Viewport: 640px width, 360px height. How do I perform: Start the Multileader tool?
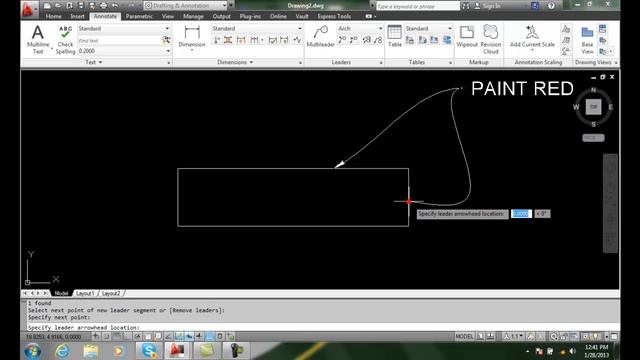[320, 36]
